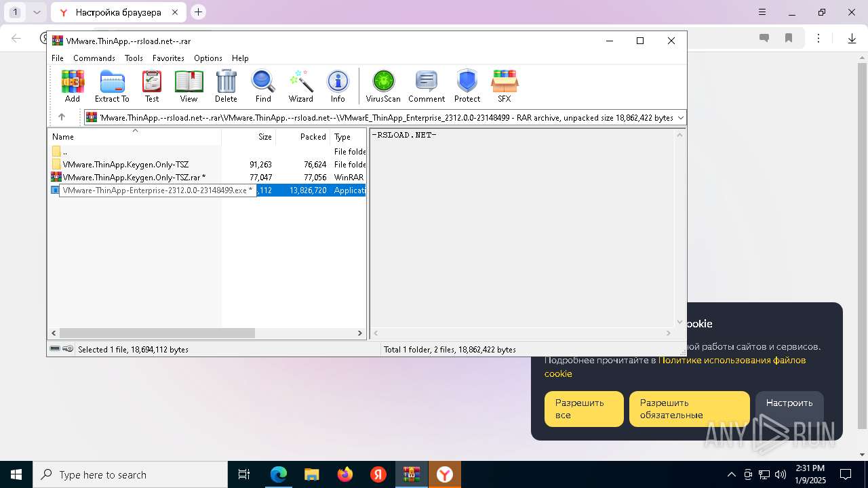Select the parent folder '..' row
Image resolution: width=868 pixels, height=488 pixels.
(x=207, y=152)
